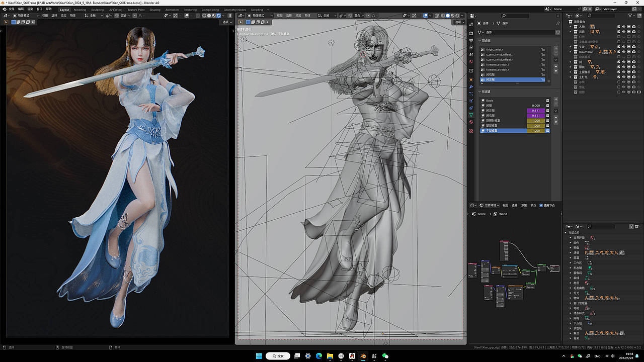This screenshot has width=644, height=362.
Task: Open the Output properties tab icon
Action: point(471,40)
